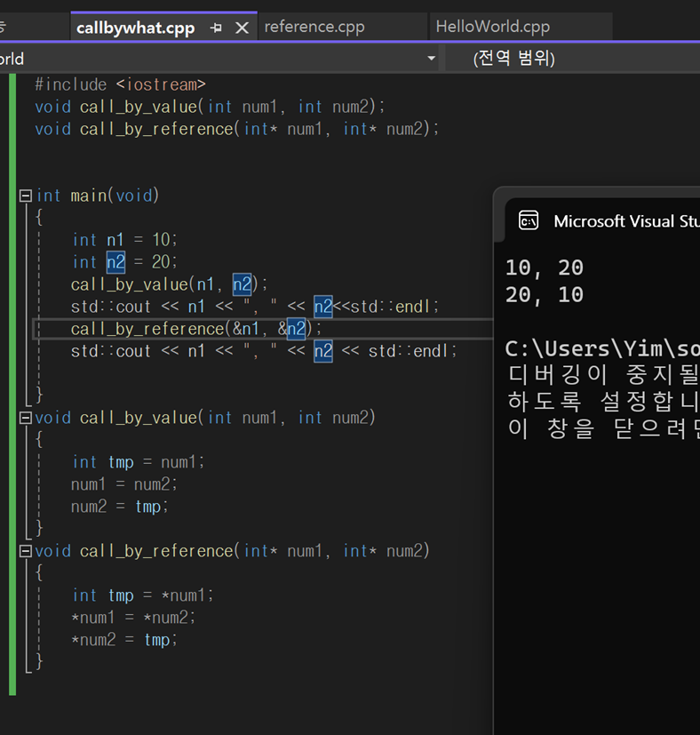Screen dimensions: 700x735
Task: Switch to the HelloWorld.cpp tab
Action: click(492, 27)
